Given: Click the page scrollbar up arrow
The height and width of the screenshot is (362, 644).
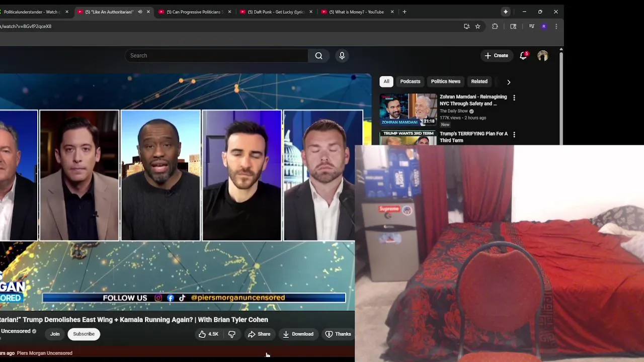Looking at the screenshot, I should pyautogui.click(x=561, y=49).
